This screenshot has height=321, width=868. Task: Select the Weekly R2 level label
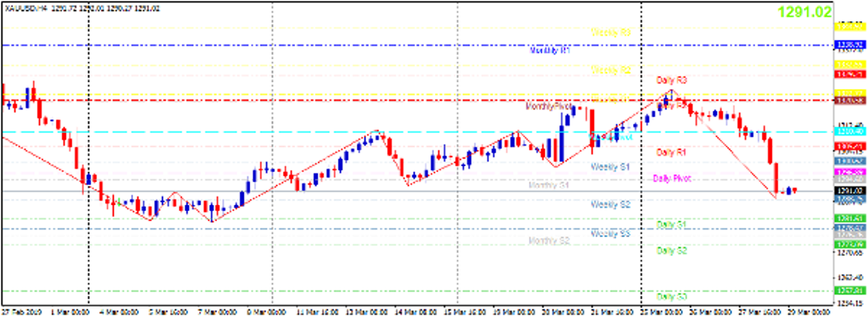point(611,70)
